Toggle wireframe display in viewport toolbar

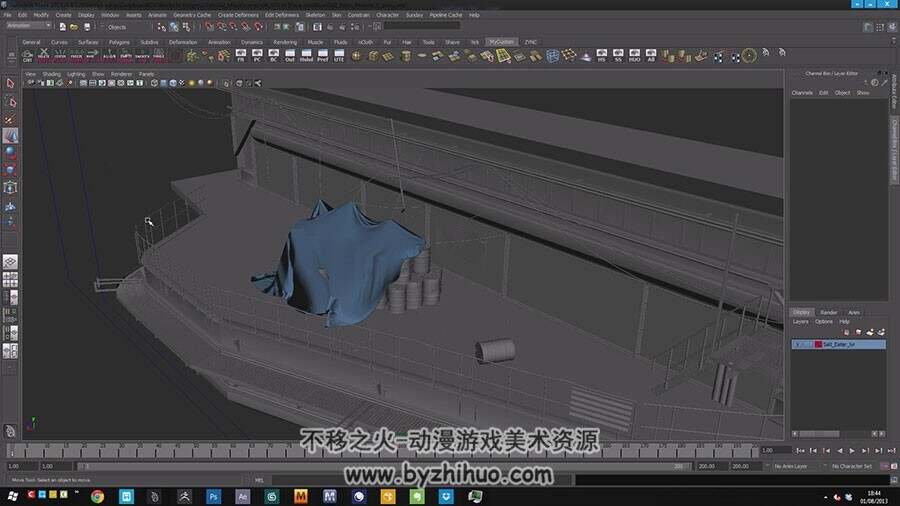click(x=154, y=83)
